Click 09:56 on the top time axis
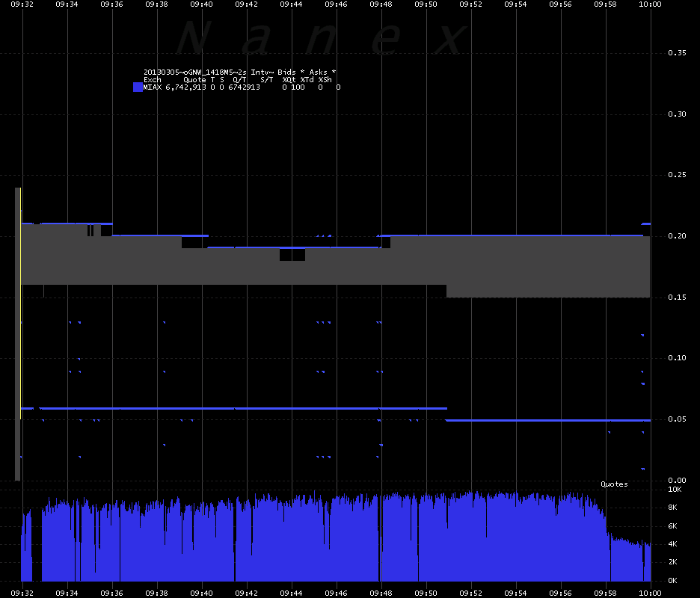 560,4
